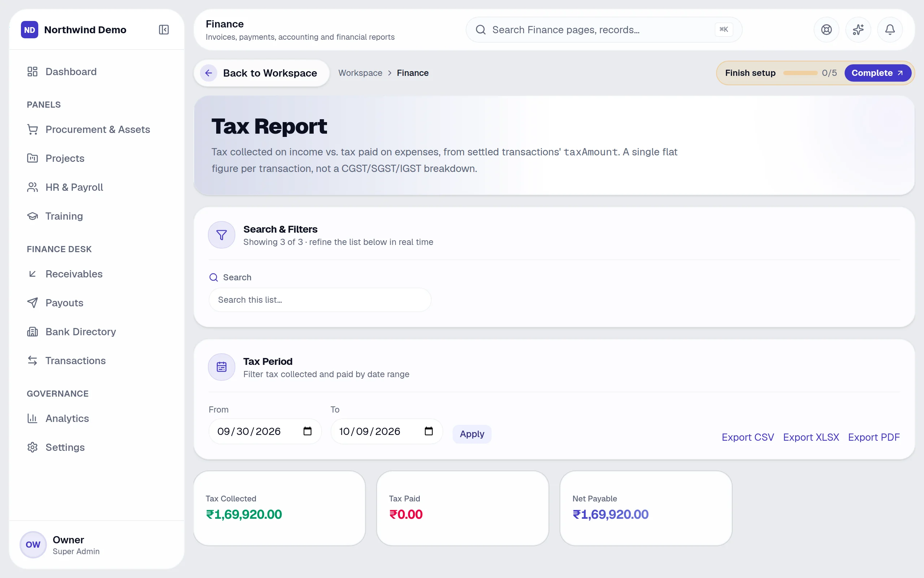Go to Receivables
Viewport: 924px width, 578px height.
[97, 274]
